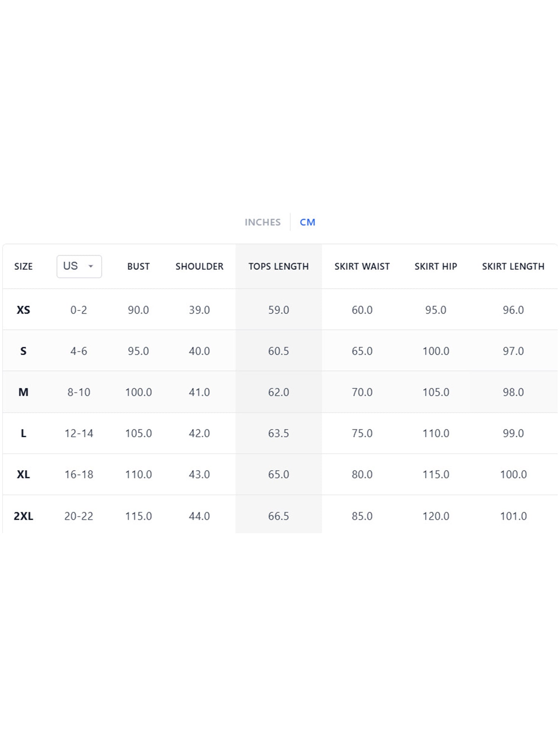Image resolution: width=560 pixels, height=743 pixels.
Task: Click the 12-14 US size cell
Action: click(x=79, y=433)
